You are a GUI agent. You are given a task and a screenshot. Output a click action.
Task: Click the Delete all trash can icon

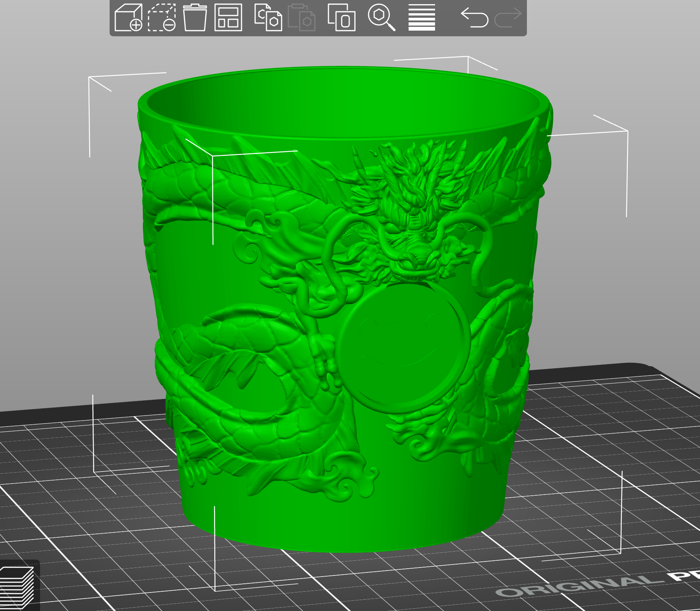point(195,17)
